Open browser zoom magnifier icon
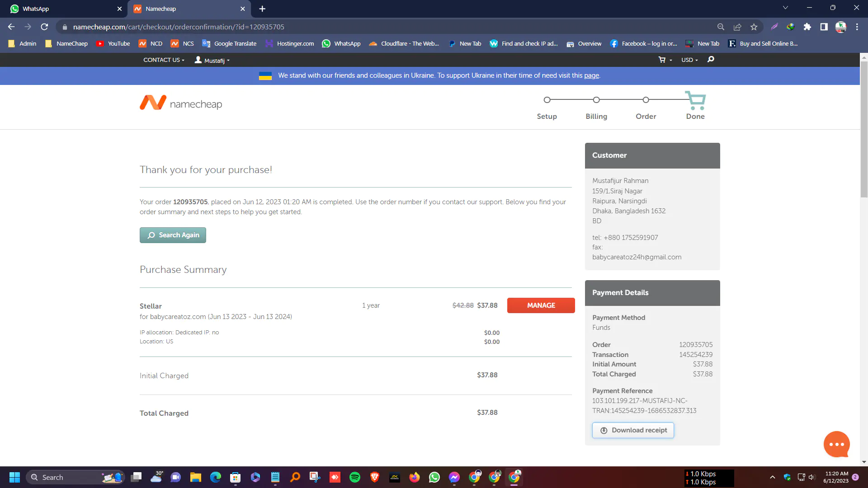This screenshot has height=488, width=868. pos(721,27)
